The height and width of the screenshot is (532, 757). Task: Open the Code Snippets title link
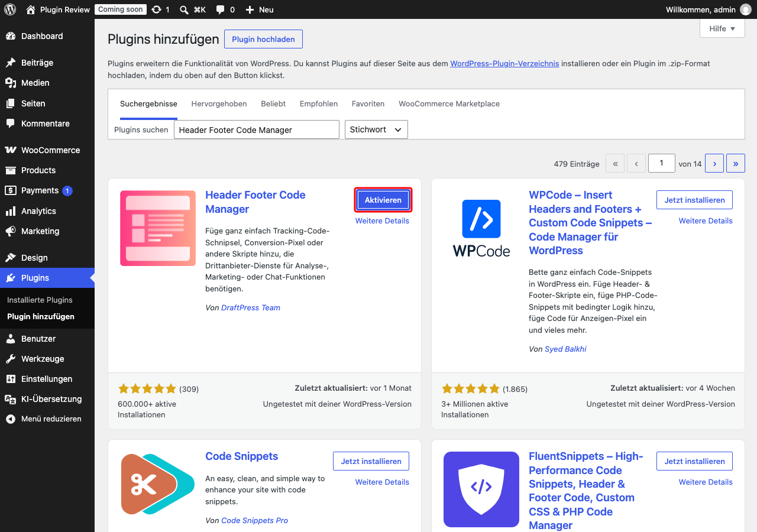pyautogui.click(x=241, y=456)
